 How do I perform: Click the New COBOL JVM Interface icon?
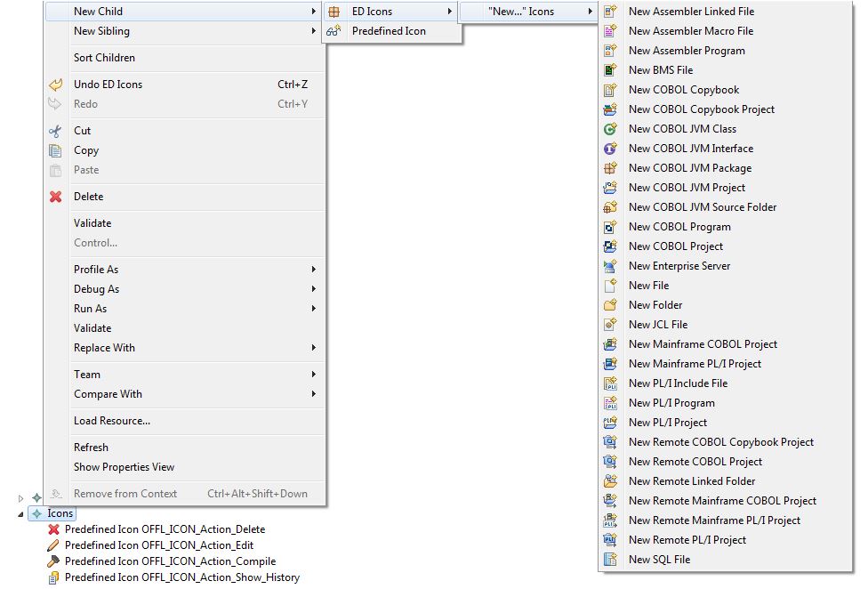click(x=610, y=149)
